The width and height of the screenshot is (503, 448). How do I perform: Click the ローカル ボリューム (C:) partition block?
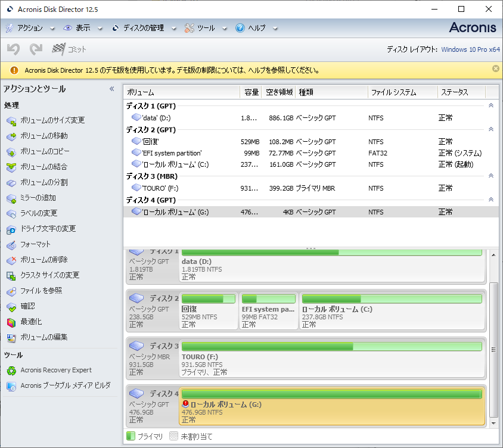click(x=392, y=311)
